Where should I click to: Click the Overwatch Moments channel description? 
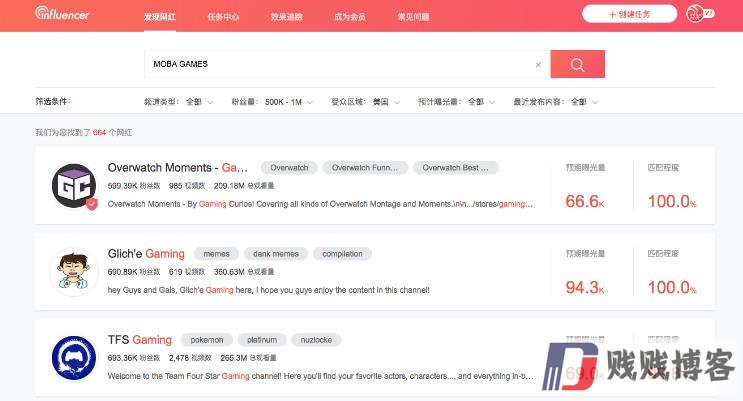coord(320,204)
